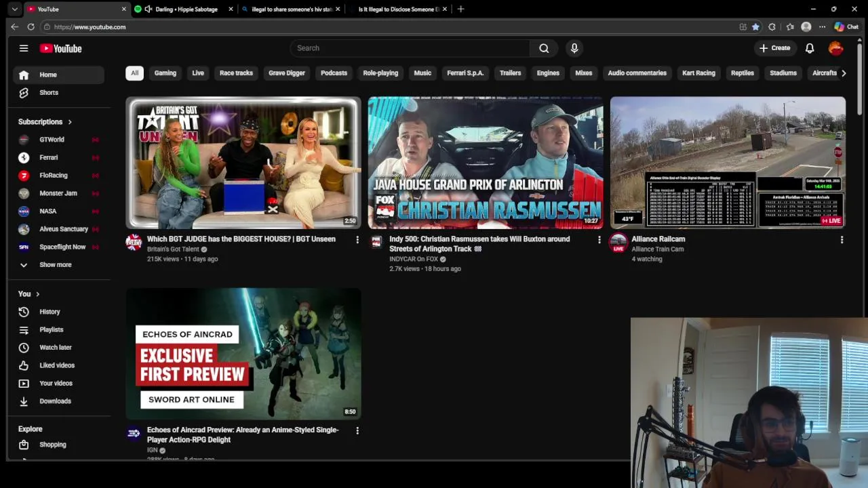Open the Alliance Railcam live thumbnail
Image resolution: width=868 pixels, height=488 pixels.
click(728, 163)
